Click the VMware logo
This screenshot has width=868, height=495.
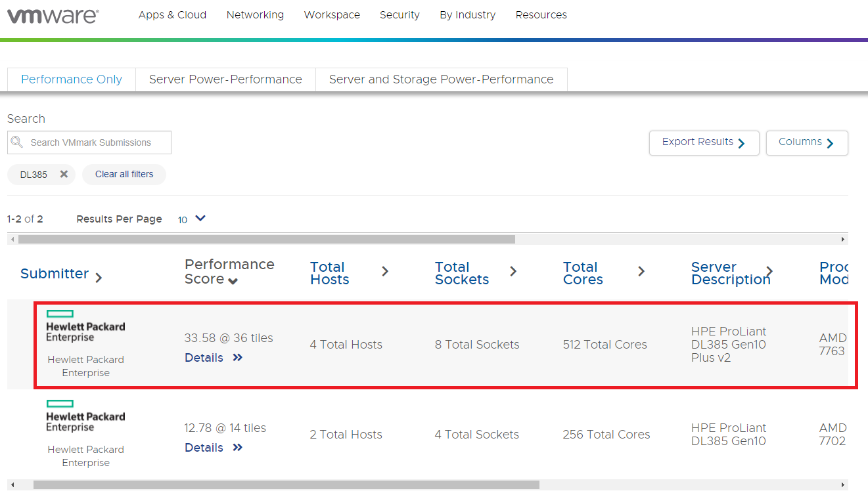[53, 16]
